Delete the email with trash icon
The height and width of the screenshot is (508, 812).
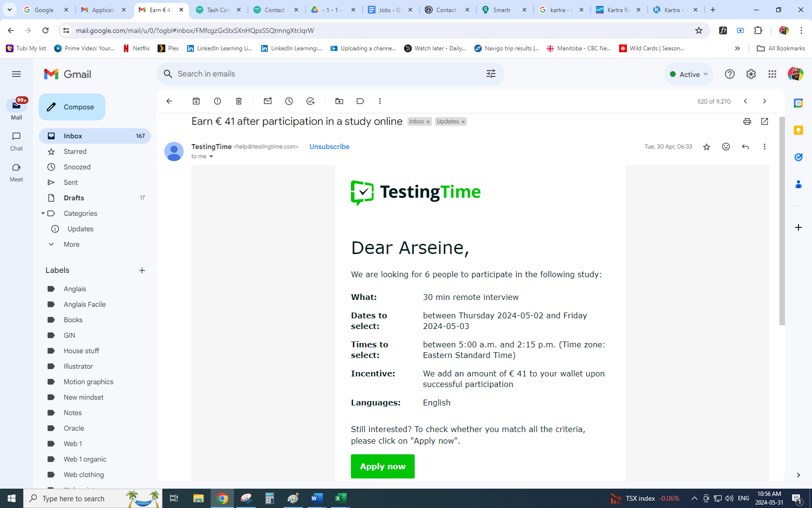pyautogui.click(x=239, y=101)
